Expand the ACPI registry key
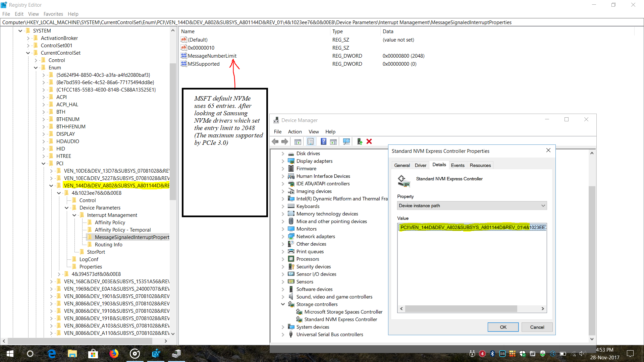The width and height of the screenshot is (644, 362). tap(44, 97)
